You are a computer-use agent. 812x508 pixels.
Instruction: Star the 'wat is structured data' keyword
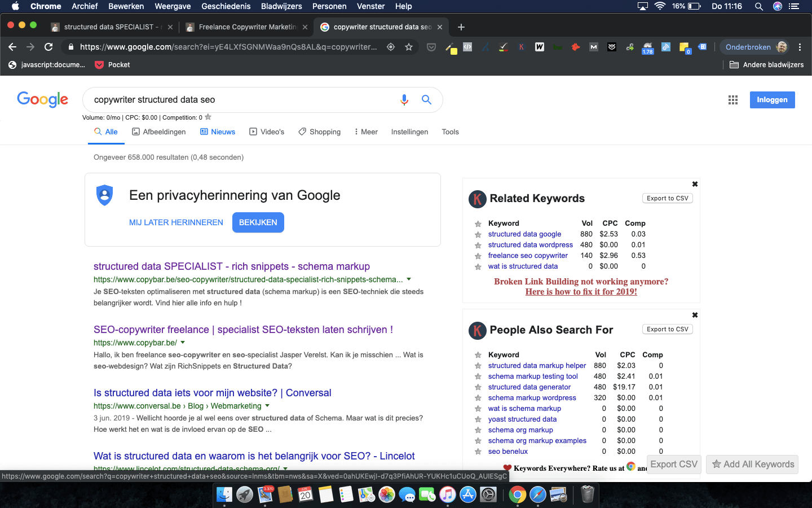pos(478,267)
